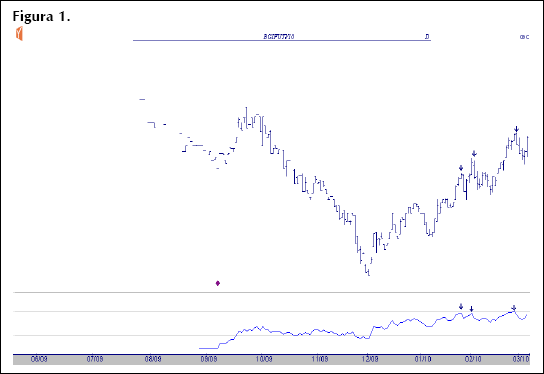544x374 pixels.
Task: Select the 11/09 date on time axis
Action: pyautogui.click(x=320, y=359)
